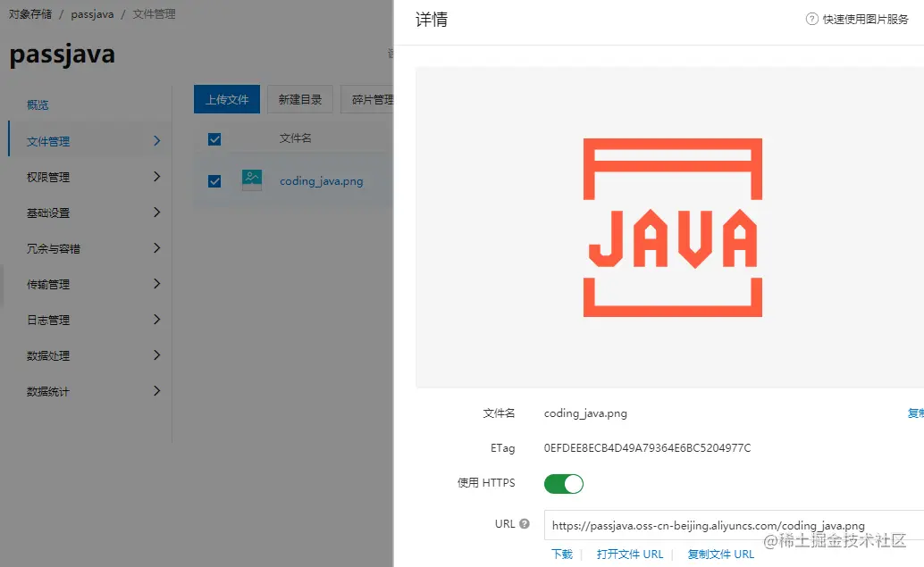This screenshot has width=924, height=567.
Task: Uncheck the coding_java.png row checkbox
Action: point(214,180)
